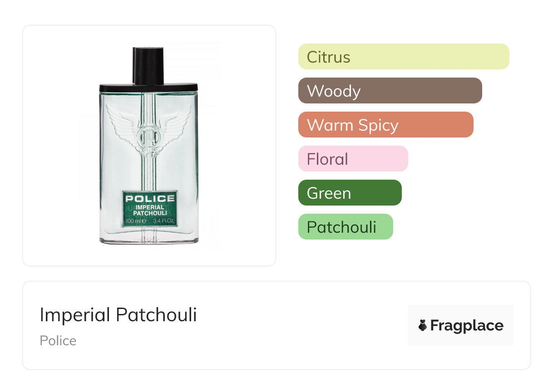Viewport: 553px width, 392px height.
Task: Click the '100 ml' text on bottle label
Action: point(135,221)
